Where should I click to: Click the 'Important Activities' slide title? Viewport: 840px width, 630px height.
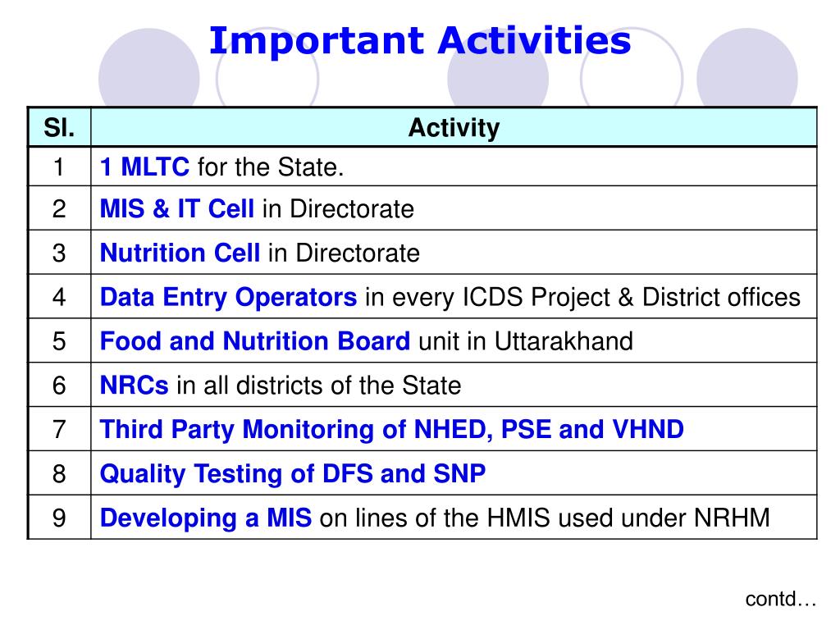click(420, 41)
